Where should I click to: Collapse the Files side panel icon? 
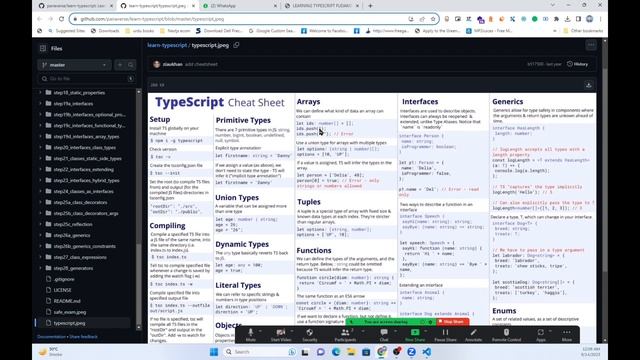43,48
